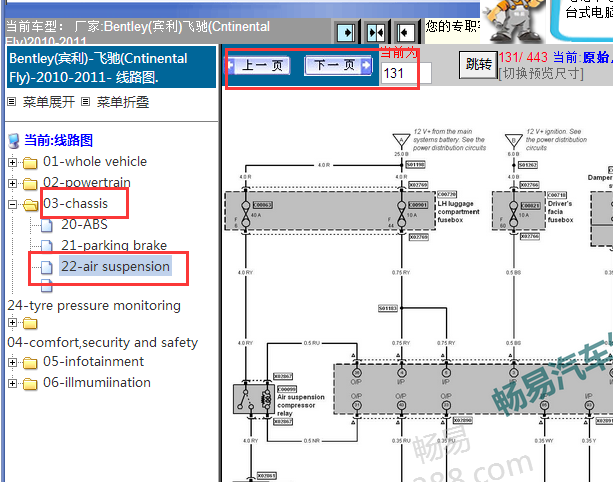Select 04-comfort,security and safety item
Screen dimensions: 613x482
coord(102,343)
